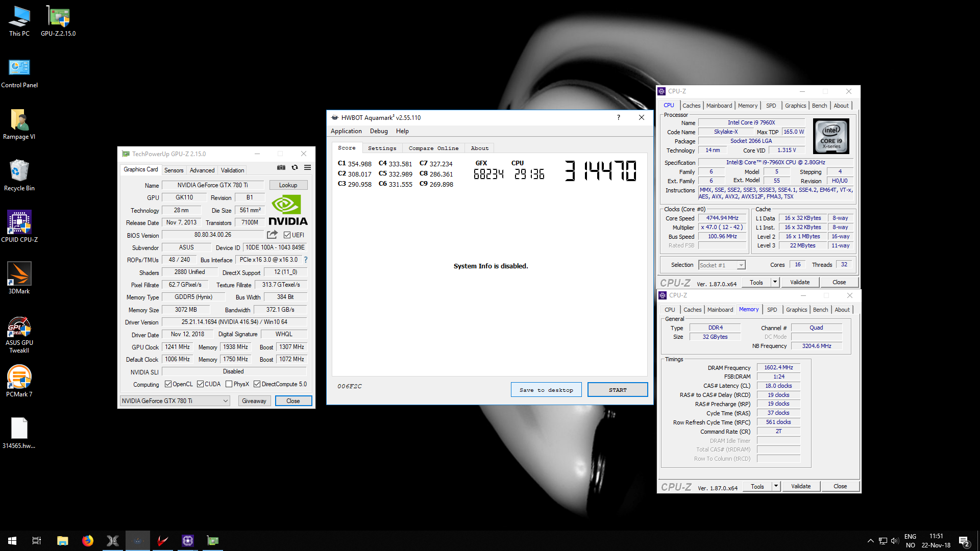Open Socket #1 selection dropdown in CPU-Z
The height and width of the screenshot is (551, 980).
722,265
